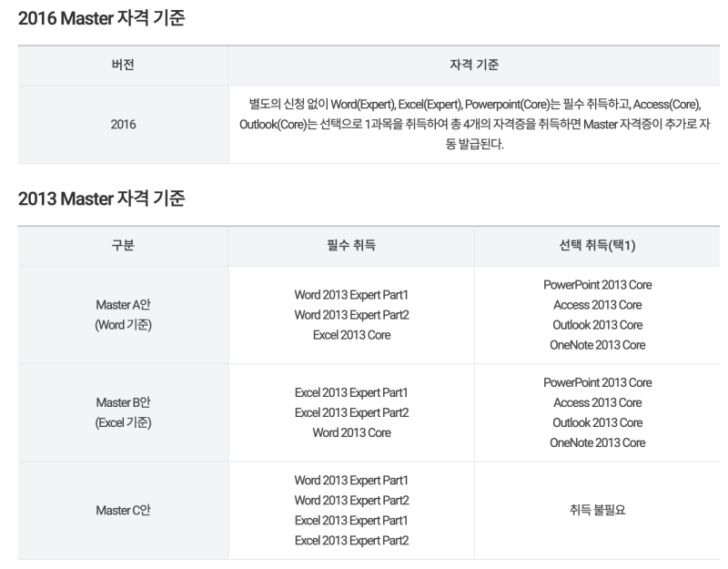The height and width of the screenshot is (569, 728).
Task: Select the 선택 취득(택1) column header
Action: click(597, 245)
